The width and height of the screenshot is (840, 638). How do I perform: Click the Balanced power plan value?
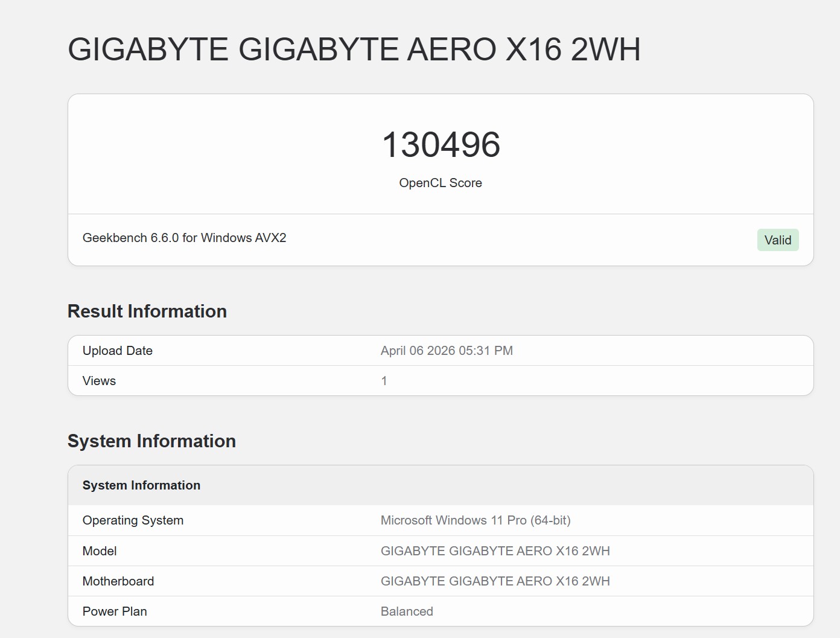point(407,611)
